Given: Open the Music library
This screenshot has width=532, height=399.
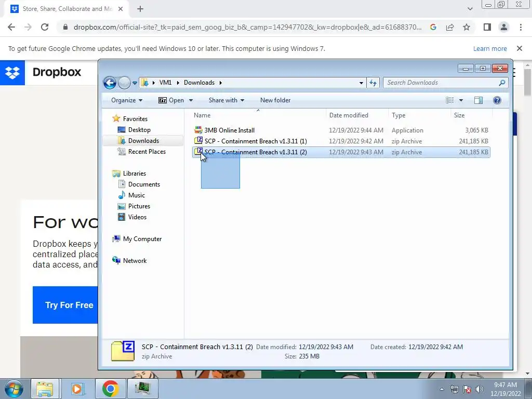Looking at the screenshot, I should [x=137, y=195].
